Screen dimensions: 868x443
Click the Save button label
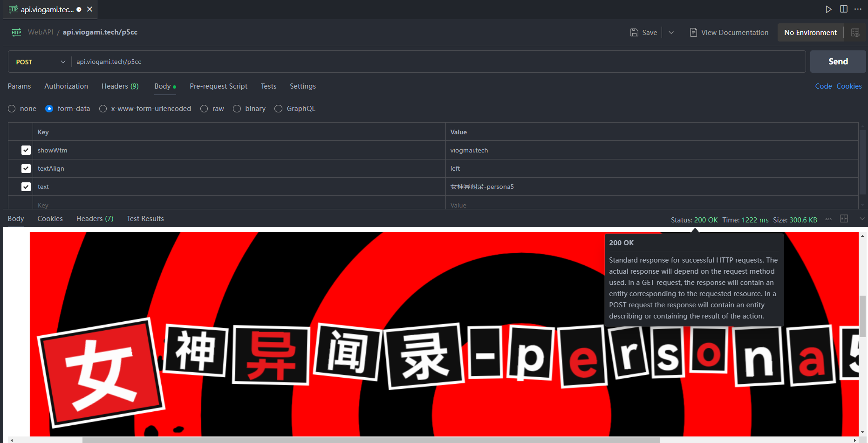[x=649, y=33]
